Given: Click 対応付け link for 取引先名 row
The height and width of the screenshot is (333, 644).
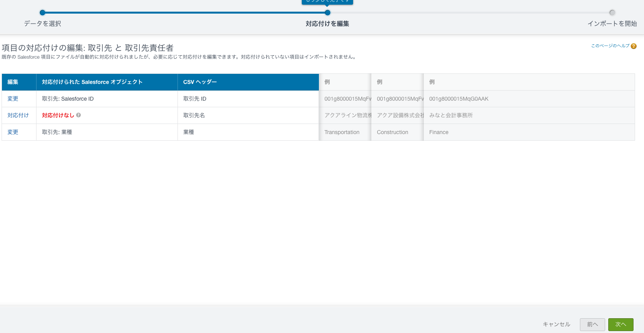Looking at the screenshot, I should pos(18,115).
